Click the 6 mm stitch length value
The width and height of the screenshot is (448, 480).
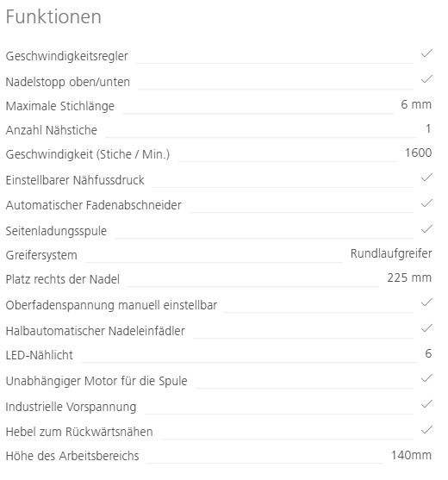pyautogui.click(x=416, y=104)
